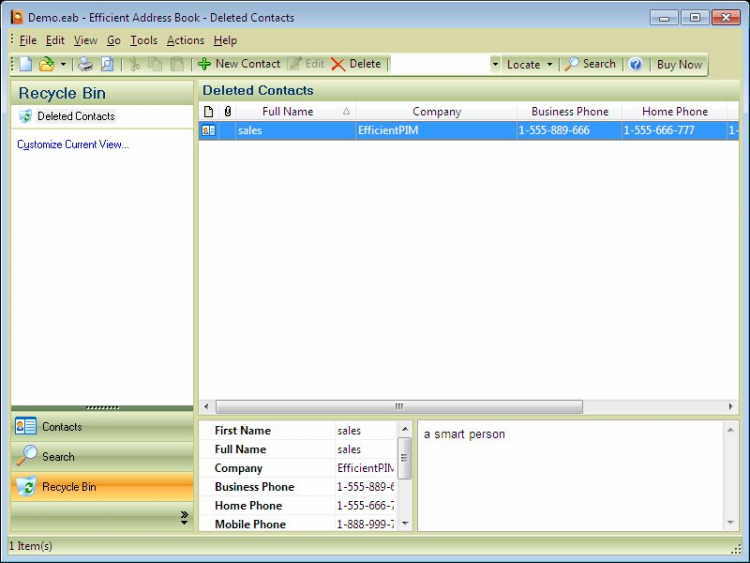
Task: Sort by the Home Phone column header
Action: (674, 112)
